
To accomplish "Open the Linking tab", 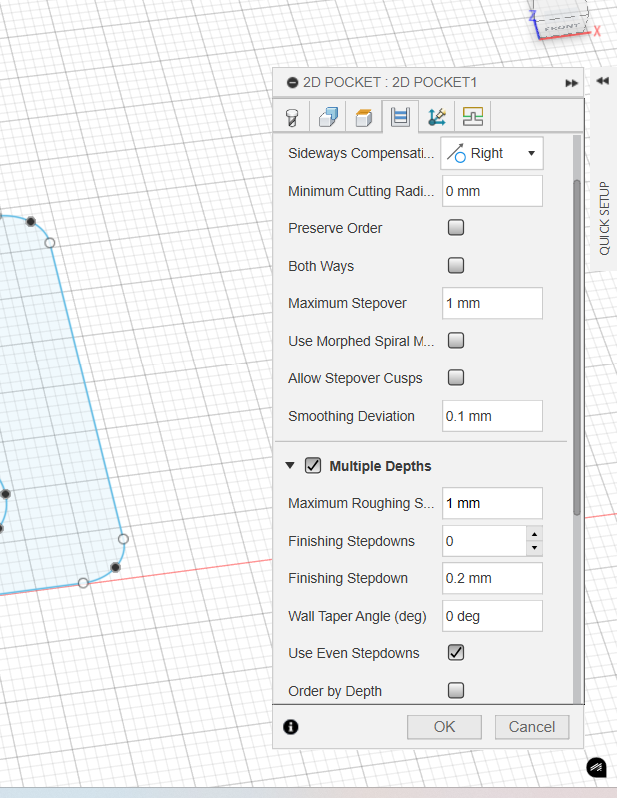I will [x=436, y=117].
